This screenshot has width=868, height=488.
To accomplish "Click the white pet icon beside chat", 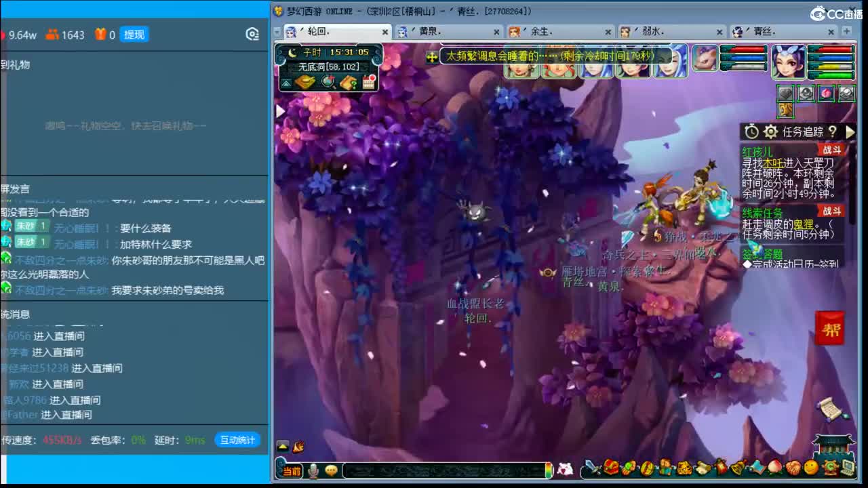I will (x=565, y=469).
